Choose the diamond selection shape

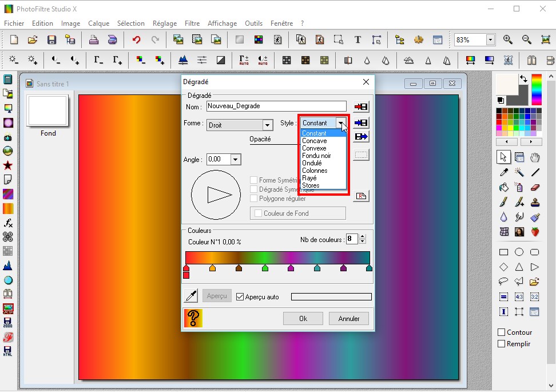point(503,267)
